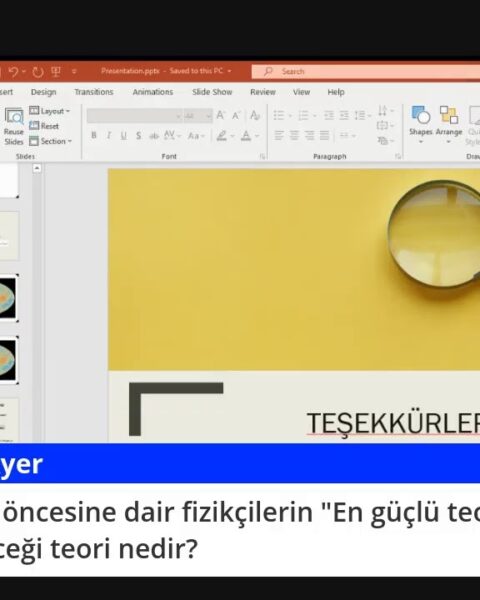Open the Transitions ribbon tab
The image size is (480, 600).
[94, 92]
